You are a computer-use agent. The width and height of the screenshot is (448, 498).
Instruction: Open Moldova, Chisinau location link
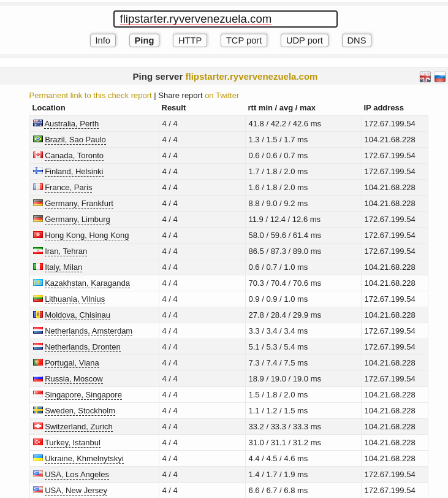[77, 315]
